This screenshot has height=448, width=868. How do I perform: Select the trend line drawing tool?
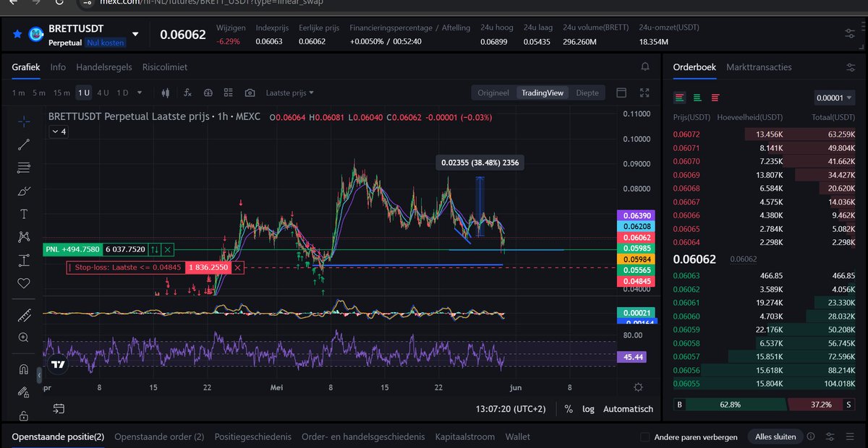(x=24, y=145)
